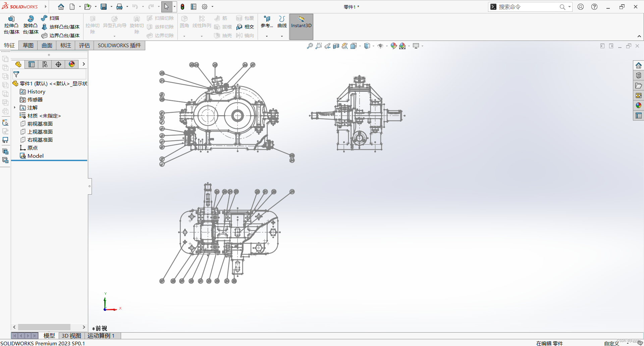Open Reference Geometry (参考...) tool
This screenshot has height=346, width=644.
pos(267,22)
